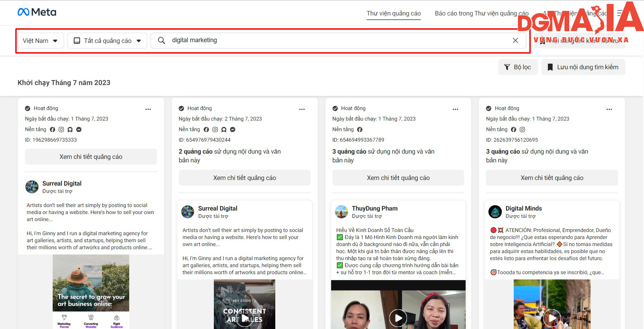Open the art business online ad image
This screenshot has height=329, width=644.
point(91,292)
